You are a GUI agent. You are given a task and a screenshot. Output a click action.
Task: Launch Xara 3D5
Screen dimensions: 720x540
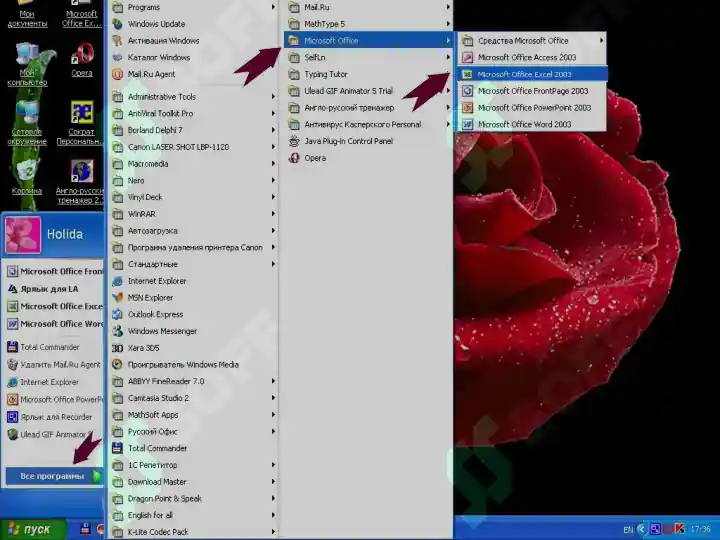pyautogui.click(x=194, y=348)
